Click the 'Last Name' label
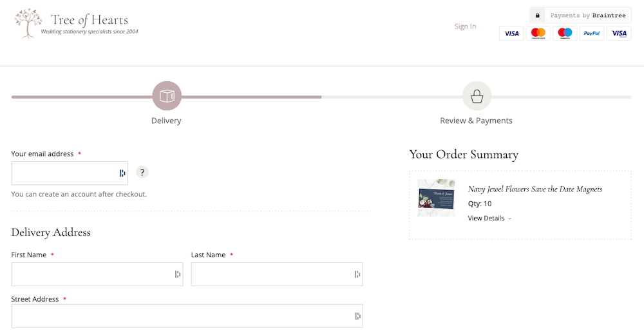644x332 pixels. pyautogui.click(x=208, y=255)
